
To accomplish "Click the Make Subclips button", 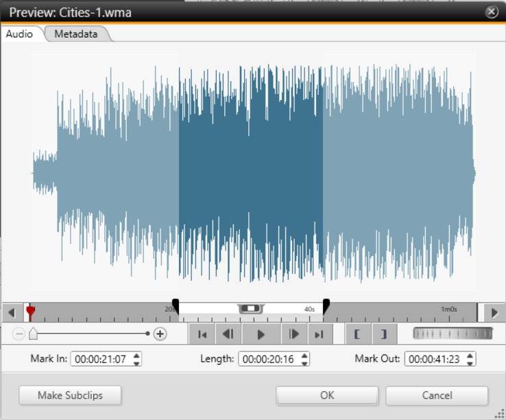I will tap(70, 395).
